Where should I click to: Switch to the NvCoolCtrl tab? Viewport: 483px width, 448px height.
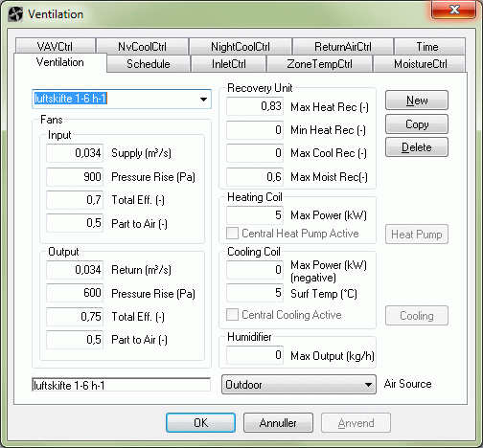142,46
